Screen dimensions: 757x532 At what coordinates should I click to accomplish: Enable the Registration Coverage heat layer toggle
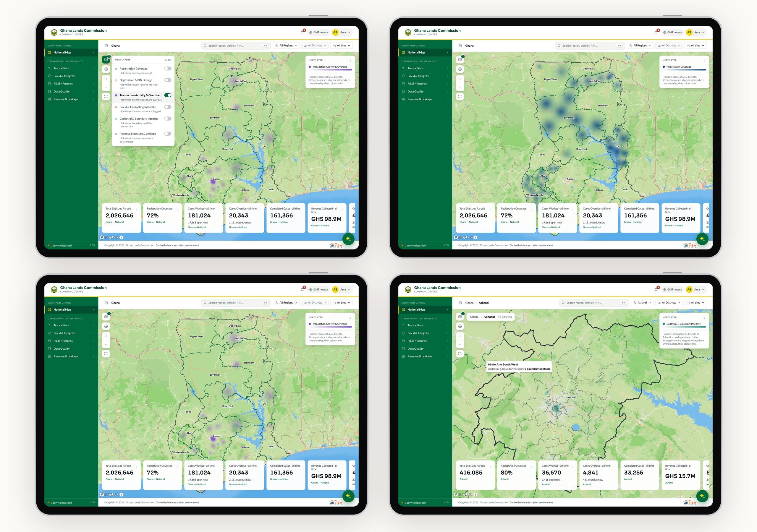point(168,69)
